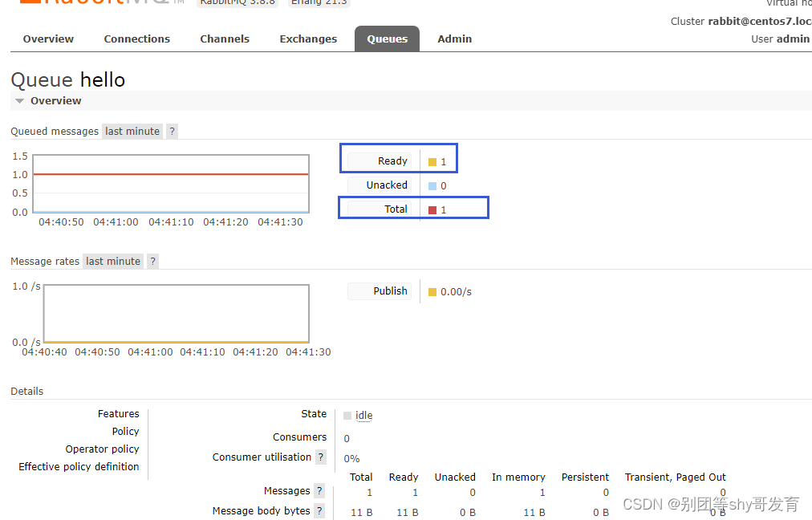Click the idle state label

coord(363,416)
